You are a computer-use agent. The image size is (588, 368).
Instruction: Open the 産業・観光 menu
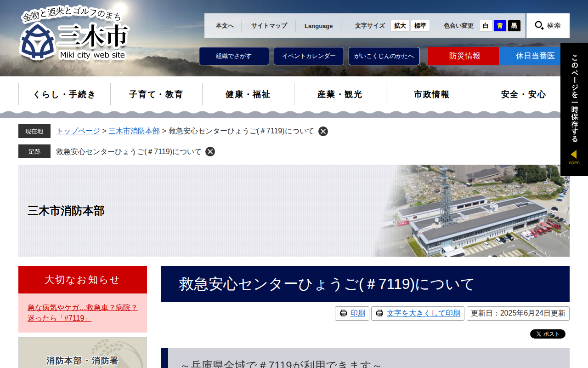tap(340, 94)
